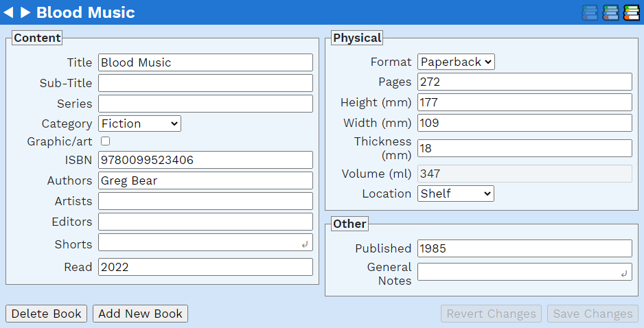
Task: Select the Pages input field
Action: [x=525, y=82]
